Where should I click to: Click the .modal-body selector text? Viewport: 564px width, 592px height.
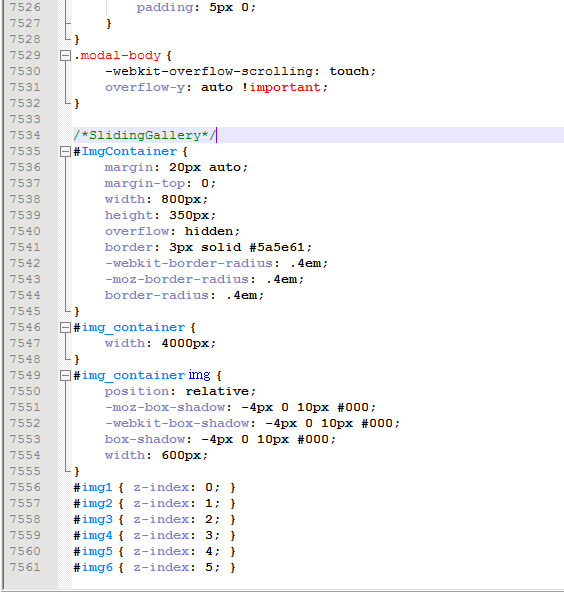117,56
